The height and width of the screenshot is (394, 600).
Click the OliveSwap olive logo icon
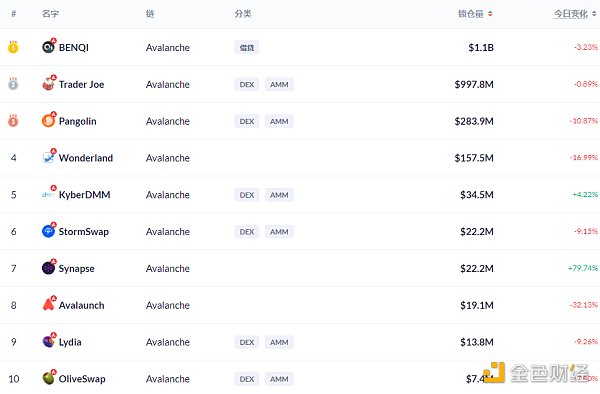pyautogui.click(x=48, y=378)
